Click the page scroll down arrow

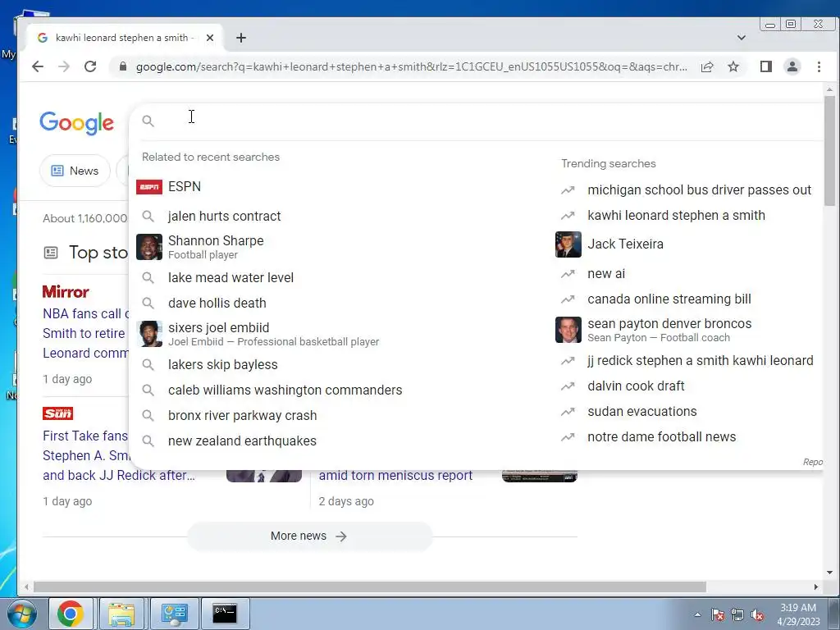[x=830, y=573]
